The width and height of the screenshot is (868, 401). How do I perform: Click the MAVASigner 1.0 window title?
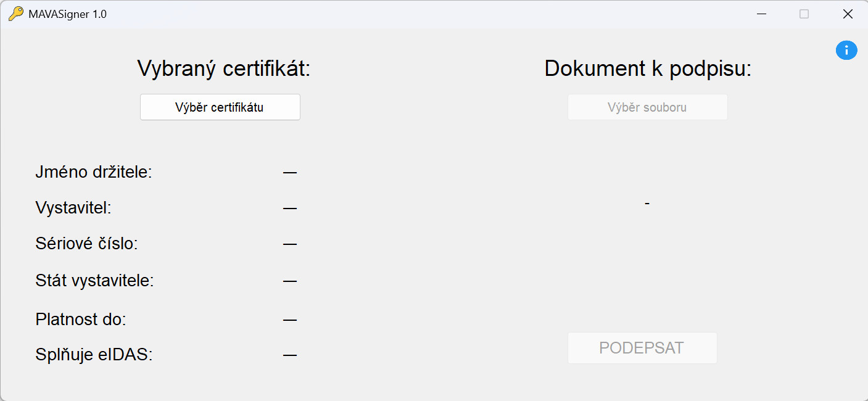click(x=67, y=14)
